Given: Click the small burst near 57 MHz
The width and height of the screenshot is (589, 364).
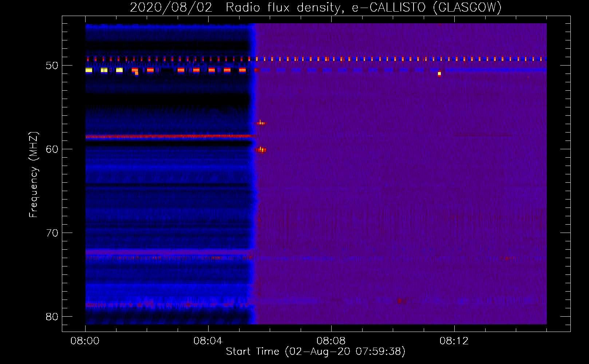Looking at the screenshot, I should pos(261,123).
